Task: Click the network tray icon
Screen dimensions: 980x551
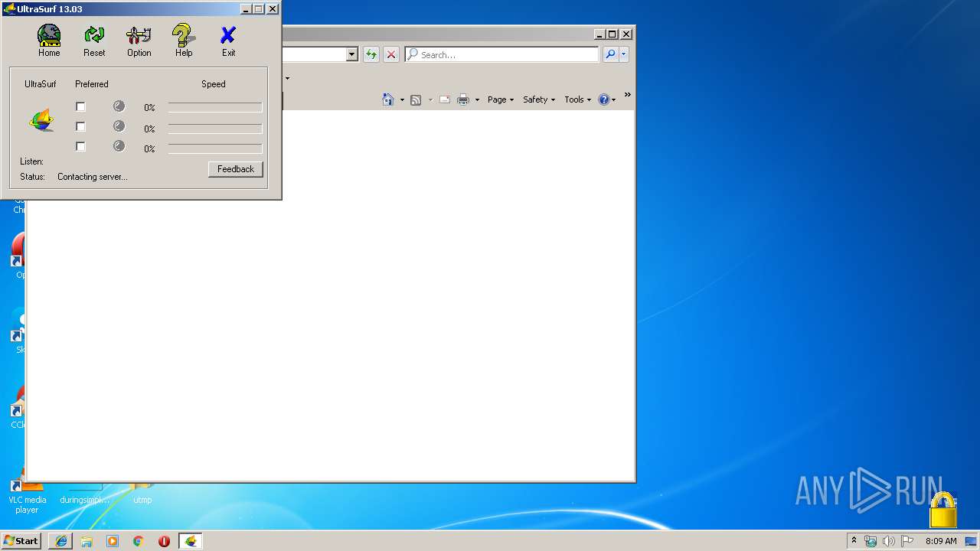Action: pyautogui.click(x=871, y=541)
